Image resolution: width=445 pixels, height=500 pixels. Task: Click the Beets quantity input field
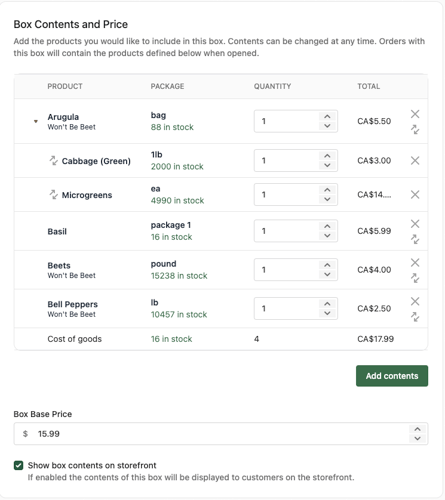point(296,270)
